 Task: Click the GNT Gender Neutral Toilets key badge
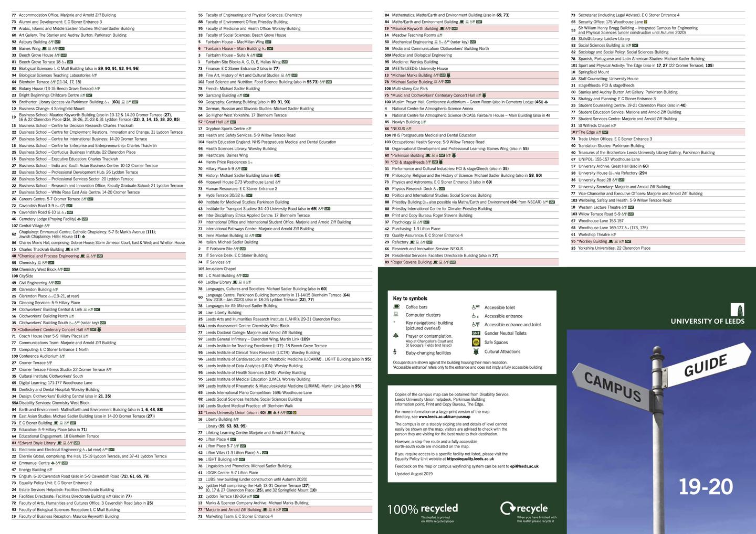[476, 333]
